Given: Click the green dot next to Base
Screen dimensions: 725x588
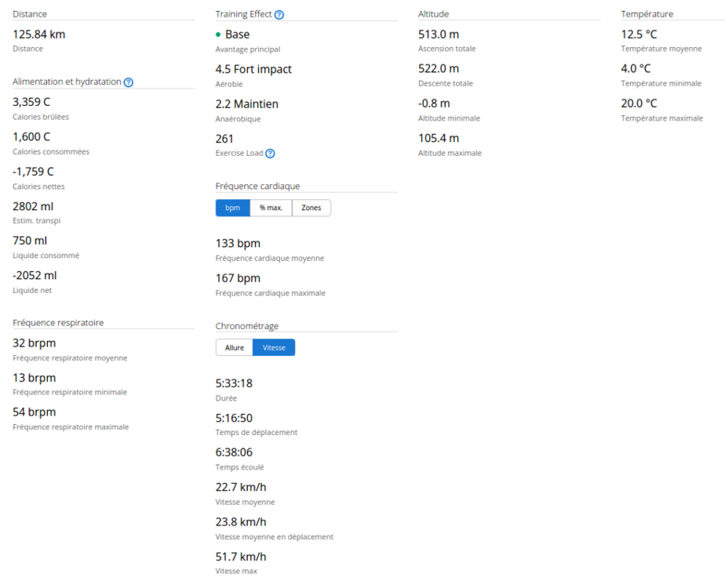Looking at the screenshot, I should click(x=218, y=35).
